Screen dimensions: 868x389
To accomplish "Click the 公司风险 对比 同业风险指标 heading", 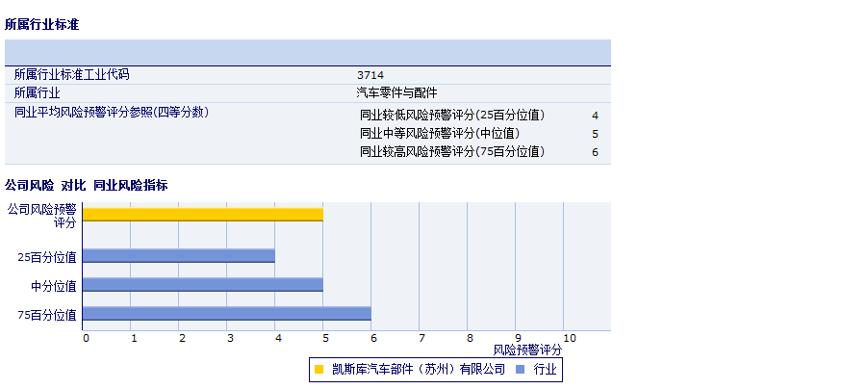I will click(92, 185).
